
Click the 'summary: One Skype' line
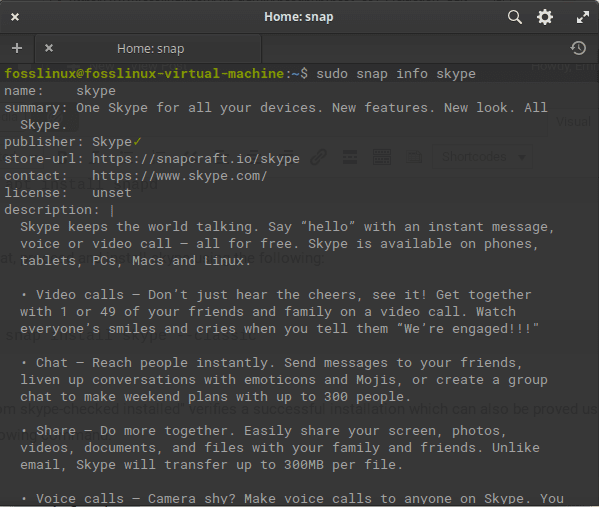pyautogui.click(x=276, y=108)
